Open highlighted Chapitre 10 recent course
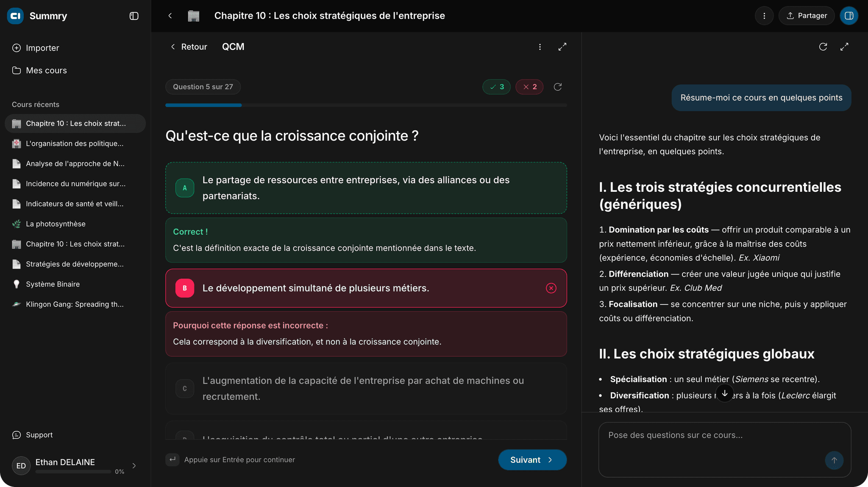Image resolution: width=868 pixels, height=487 pixels. [x=75, y=123]
